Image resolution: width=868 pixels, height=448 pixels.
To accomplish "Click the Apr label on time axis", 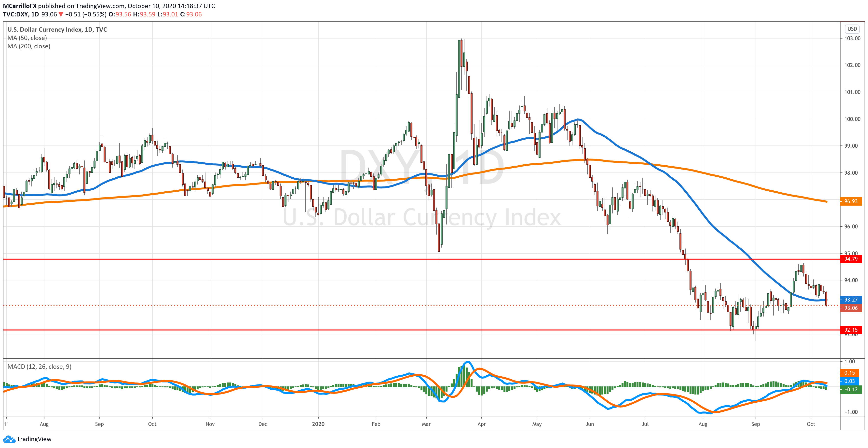I will (x=482, y=424).
